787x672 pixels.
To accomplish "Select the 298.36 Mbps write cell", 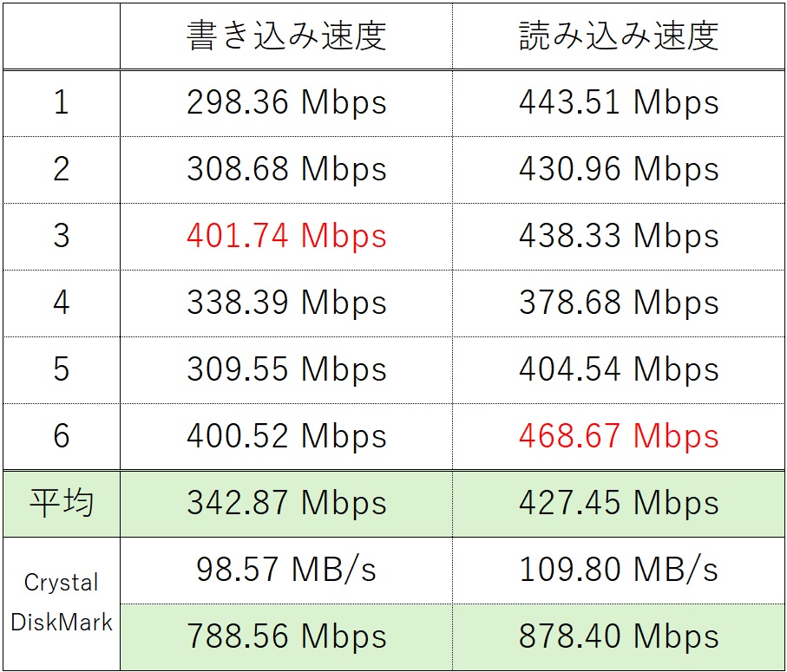I will coord(286,103).
